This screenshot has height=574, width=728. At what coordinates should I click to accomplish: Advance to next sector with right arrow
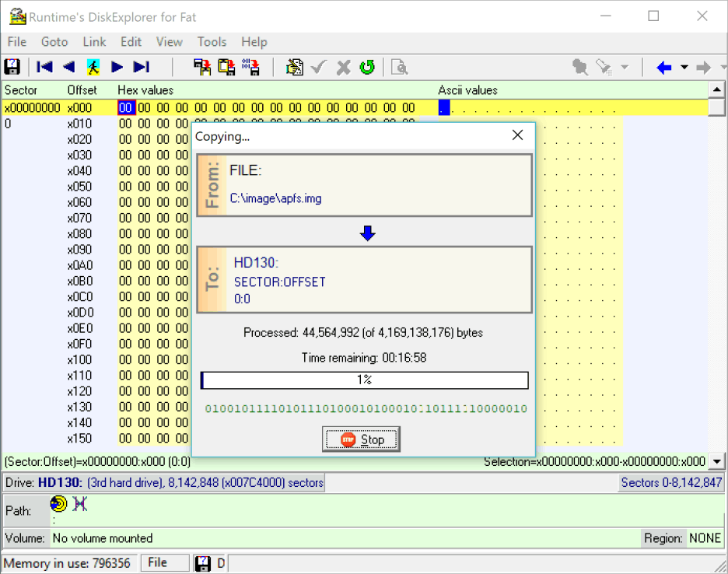coord(117,67)
